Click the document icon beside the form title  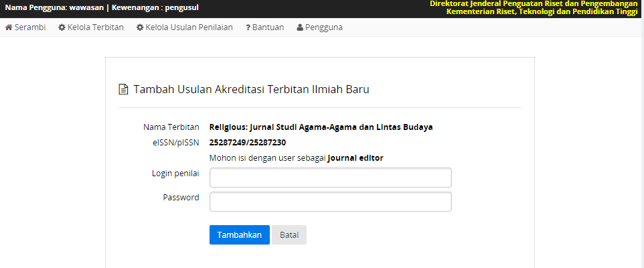[x=123, y=89]
